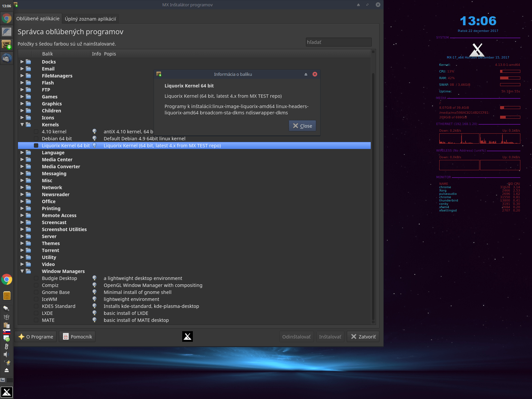This screenshot has height=399, width=532.
Task: Click the Inštalovať button
Action: [330, 336]
